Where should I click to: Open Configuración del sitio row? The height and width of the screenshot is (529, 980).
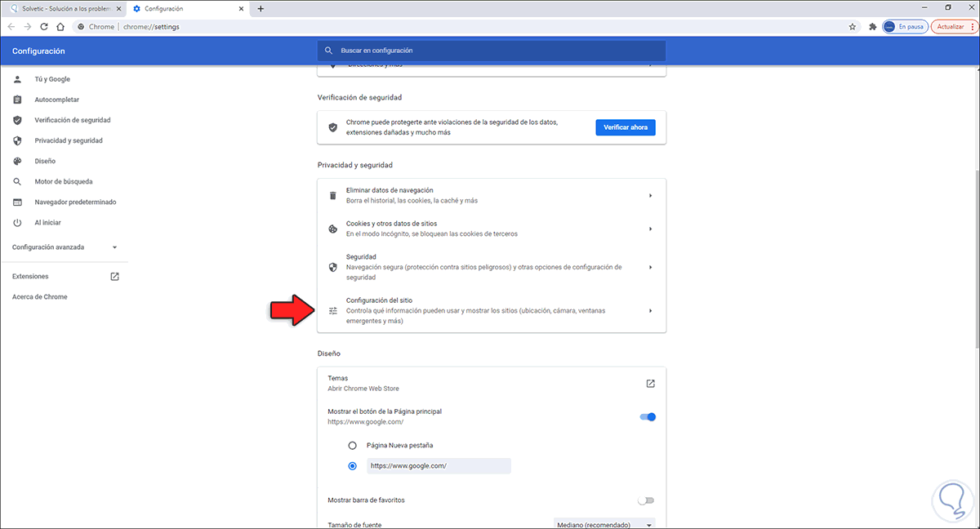coord(492,311)
